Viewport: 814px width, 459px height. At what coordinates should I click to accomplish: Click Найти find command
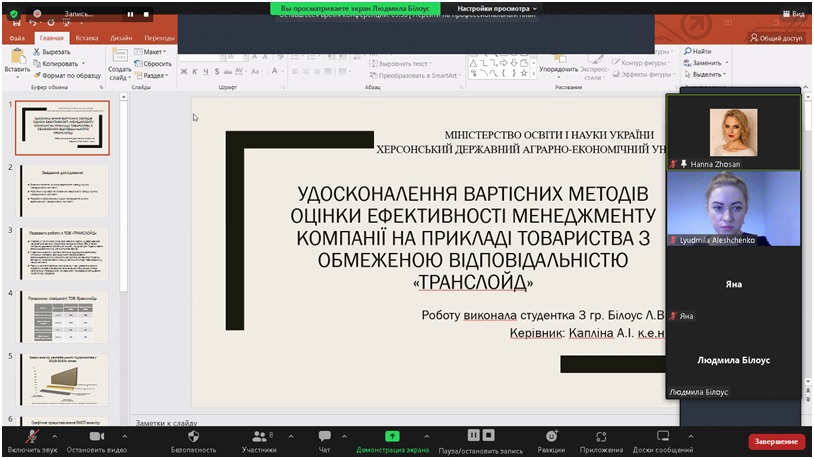pos(698,51)
